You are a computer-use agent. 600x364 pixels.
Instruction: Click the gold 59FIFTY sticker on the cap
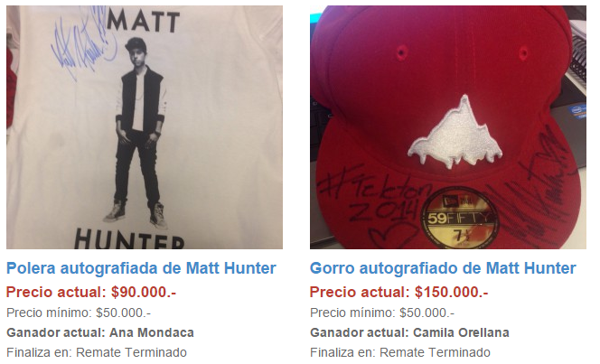point(459,218)
